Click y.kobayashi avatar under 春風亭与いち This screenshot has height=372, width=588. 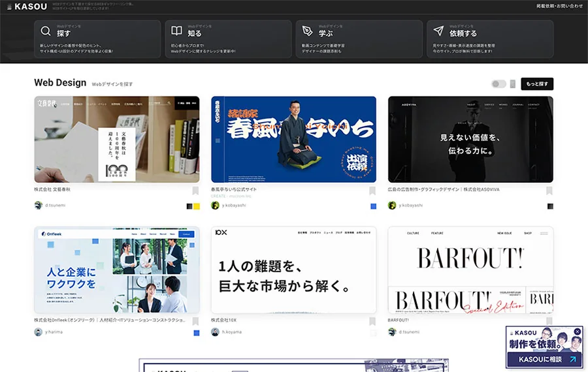coord(215,206)
